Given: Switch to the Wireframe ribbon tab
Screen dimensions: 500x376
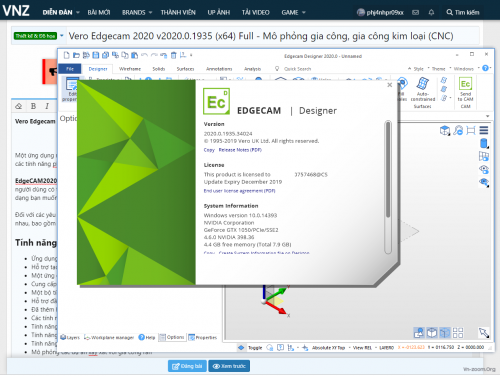Looking at the screenshot, I should pos(130,69).
